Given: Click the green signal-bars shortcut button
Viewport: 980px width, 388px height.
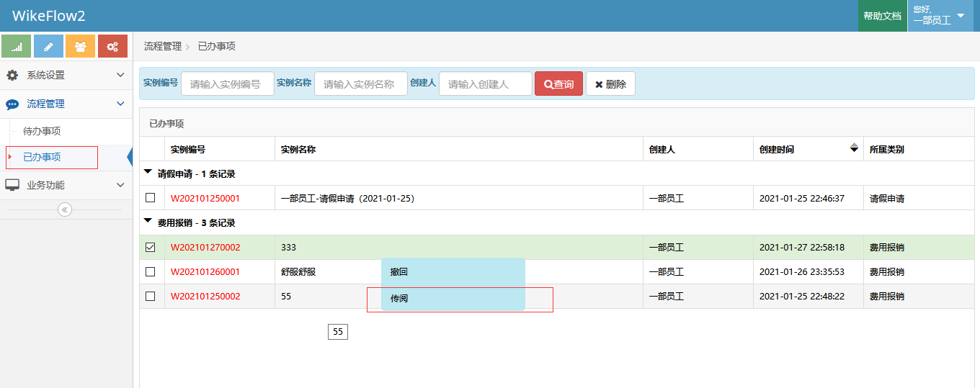Looking at the screenshot, I should tap(17, 46).
